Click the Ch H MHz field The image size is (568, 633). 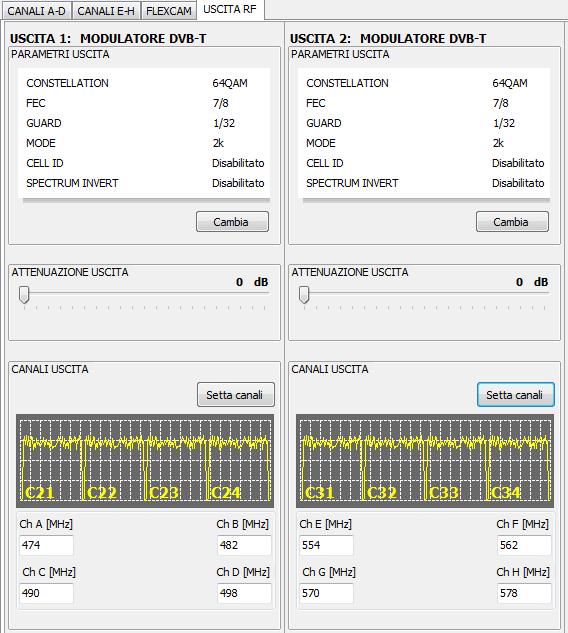pyautogui.click(x=524, y=593)
